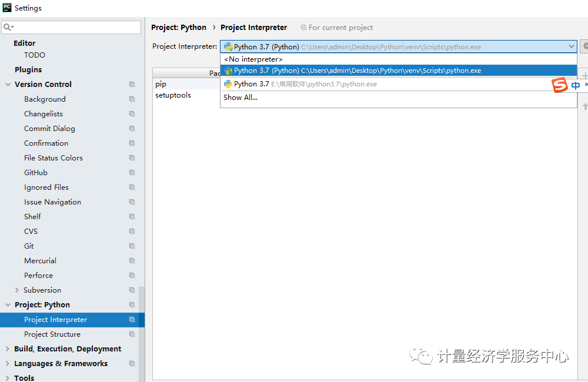The image size is (588, 382).
Task: Click project-level icon beside Project: Python
Action: (132, 305)
